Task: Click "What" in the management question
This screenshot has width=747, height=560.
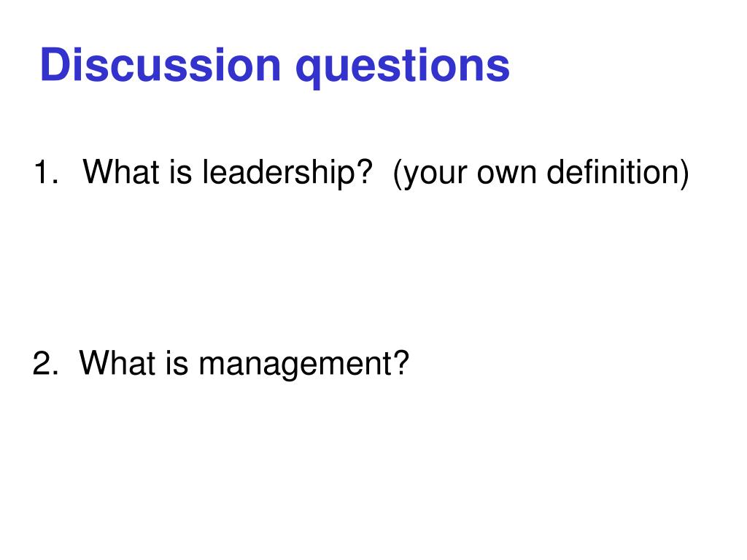Action: pyautogui.click(x=117, y=363)
